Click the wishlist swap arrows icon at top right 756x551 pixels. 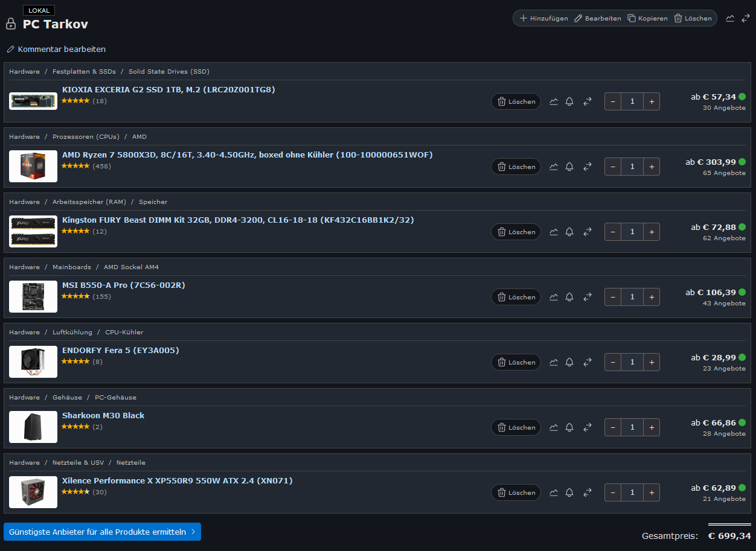click(x=746, y=18)
